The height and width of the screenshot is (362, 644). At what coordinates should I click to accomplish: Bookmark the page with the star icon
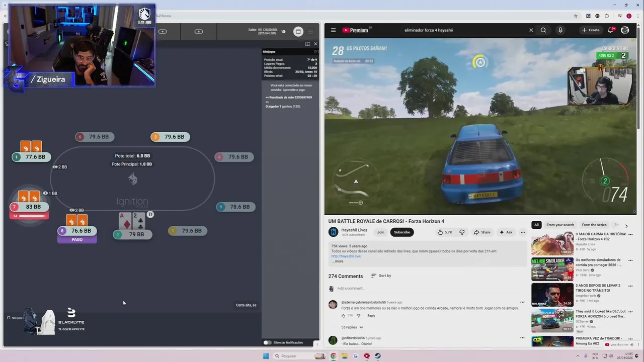coord(576,16)
